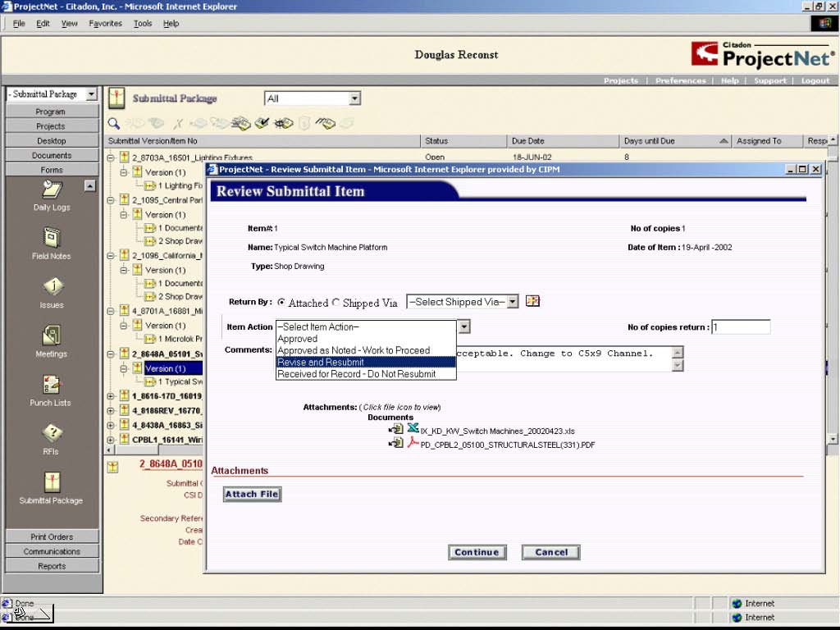Viewport: 840px width, 630px height.
Task: Click the Cancel button
Action: [550, 552]
